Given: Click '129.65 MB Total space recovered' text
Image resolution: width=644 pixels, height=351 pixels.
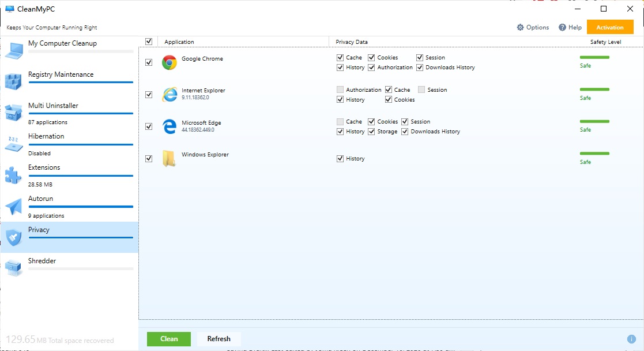Looking at the screenshot, I should tap(59, 340).
